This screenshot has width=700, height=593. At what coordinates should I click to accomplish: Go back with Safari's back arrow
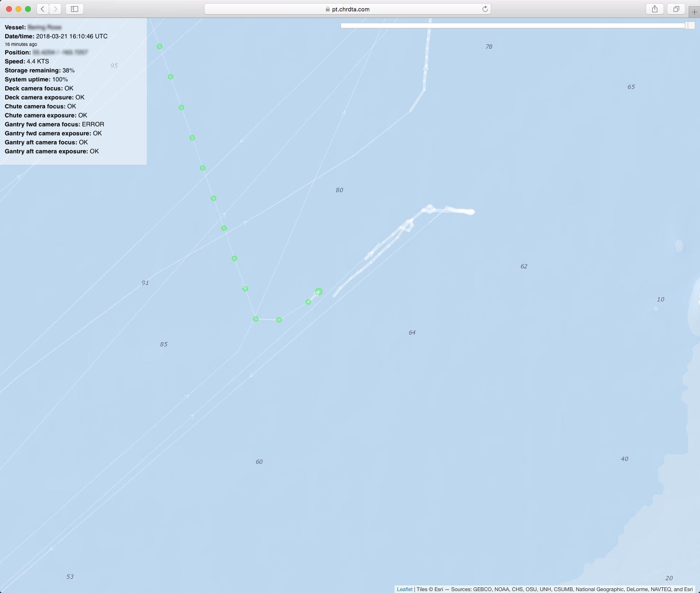[43, 9]
